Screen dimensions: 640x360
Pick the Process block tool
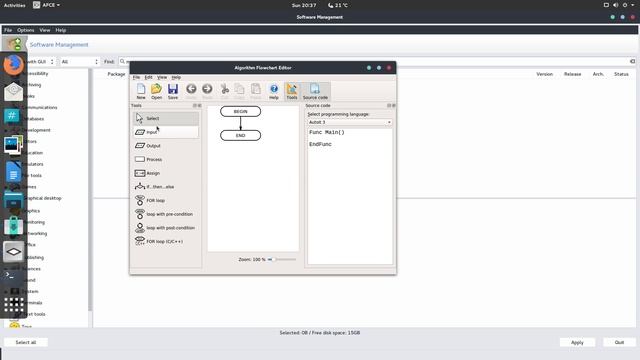166,159
